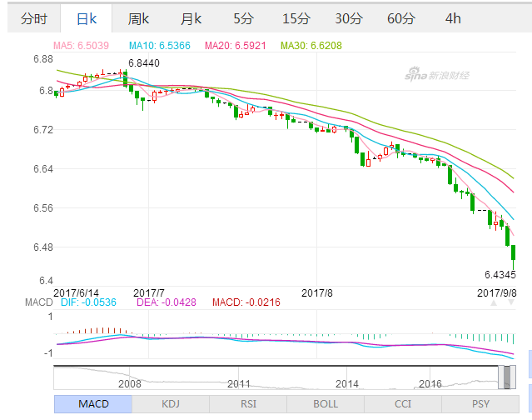Image resolution: width=532 pixels, height=420 pixels.
Task: Switch to the 4h interval tab
Action: (453, 18)
